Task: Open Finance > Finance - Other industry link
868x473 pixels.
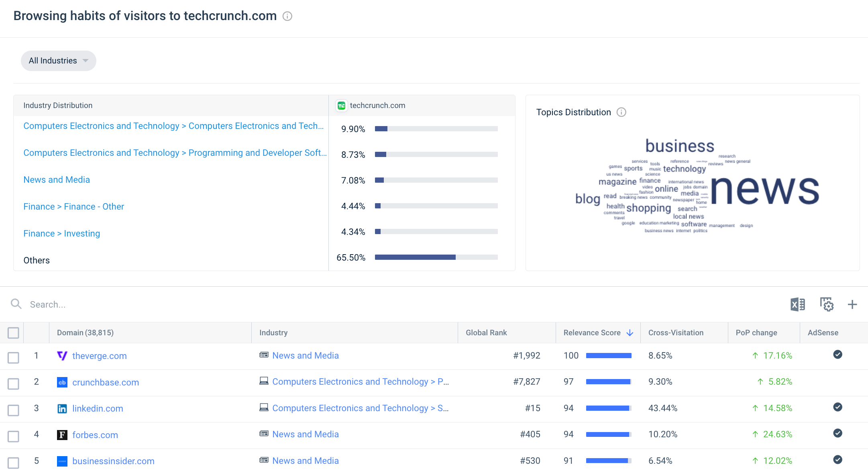Action: click(74, 207)
